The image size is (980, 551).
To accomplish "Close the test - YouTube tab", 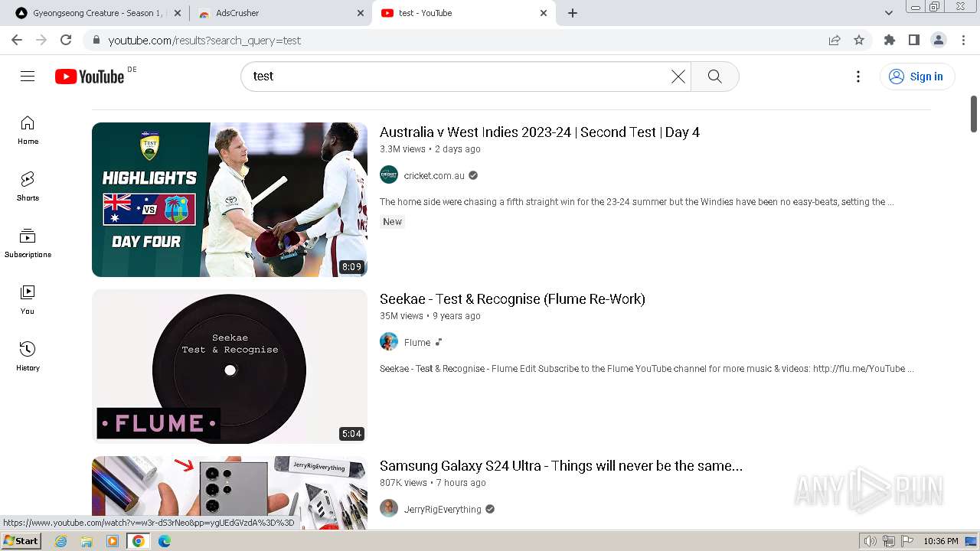I will click(x=544, y=13).
